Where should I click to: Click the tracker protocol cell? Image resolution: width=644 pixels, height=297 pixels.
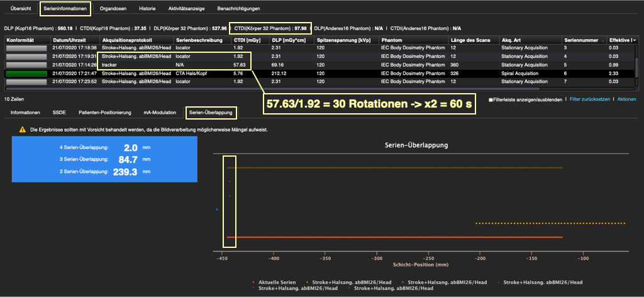tap(109, 65)
